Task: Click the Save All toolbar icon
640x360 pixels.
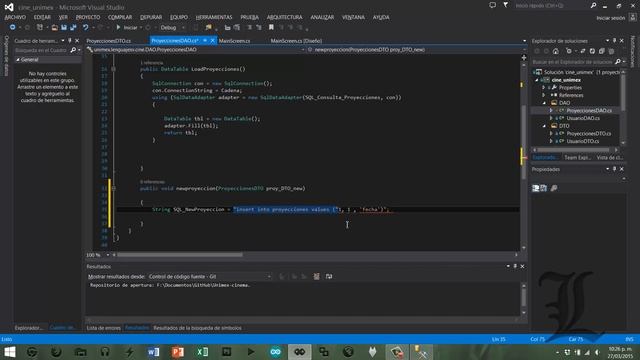Action: pyautogui.click(x=73, y=27)
